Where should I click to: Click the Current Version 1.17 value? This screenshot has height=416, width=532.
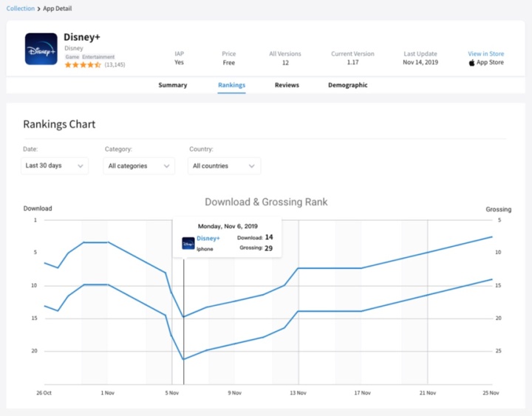tap(353, 62)
